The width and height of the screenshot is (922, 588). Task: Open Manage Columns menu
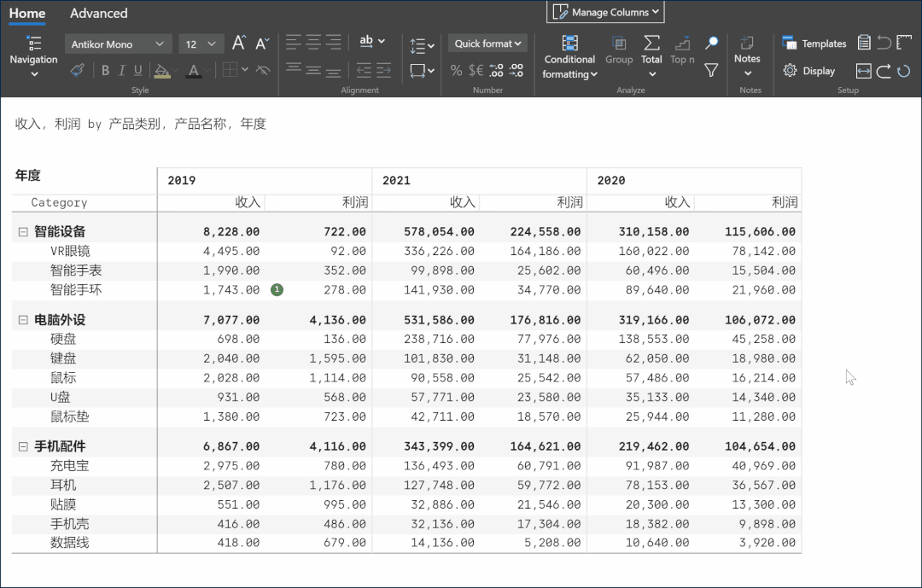(605, 12)
